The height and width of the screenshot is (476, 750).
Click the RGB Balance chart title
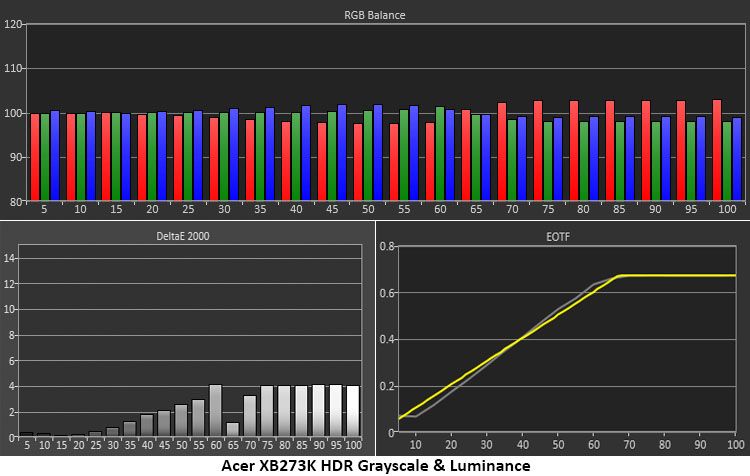[x=375, y=15]
